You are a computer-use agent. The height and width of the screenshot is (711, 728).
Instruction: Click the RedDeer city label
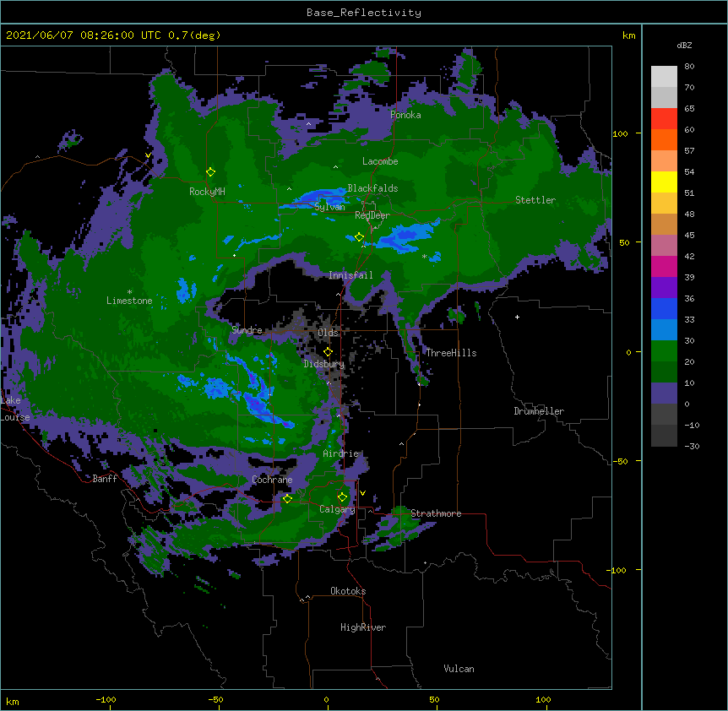[x=372, y=215]
